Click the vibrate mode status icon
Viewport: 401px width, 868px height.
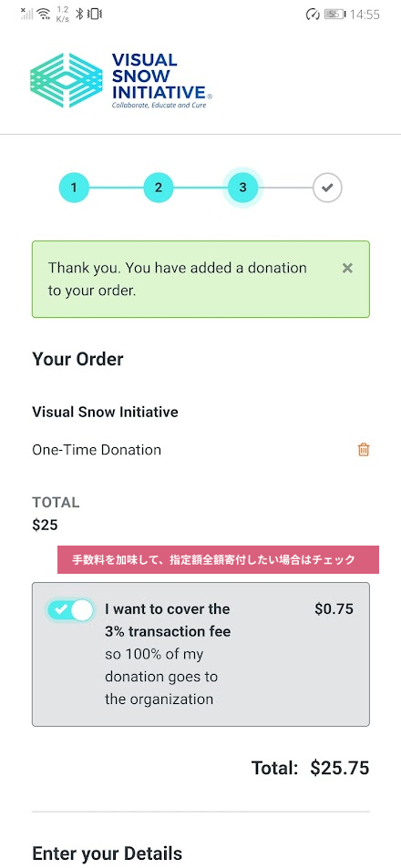pos(95,15)
